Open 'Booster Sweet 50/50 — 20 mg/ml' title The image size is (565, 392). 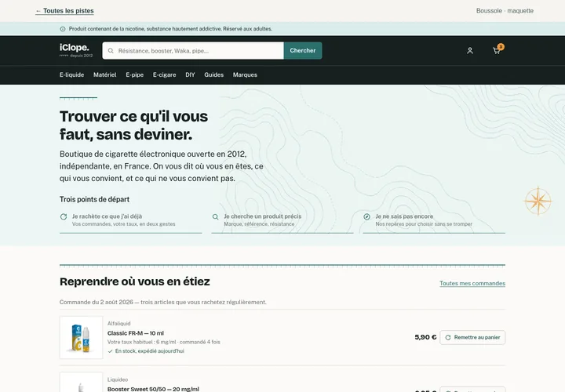[x=153, y=389]
